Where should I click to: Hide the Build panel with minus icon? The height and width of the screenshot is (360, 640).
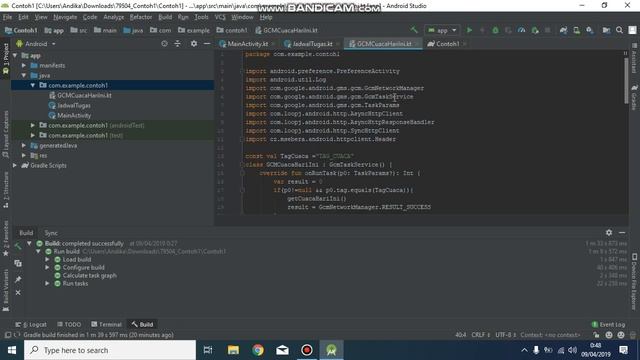622,232
